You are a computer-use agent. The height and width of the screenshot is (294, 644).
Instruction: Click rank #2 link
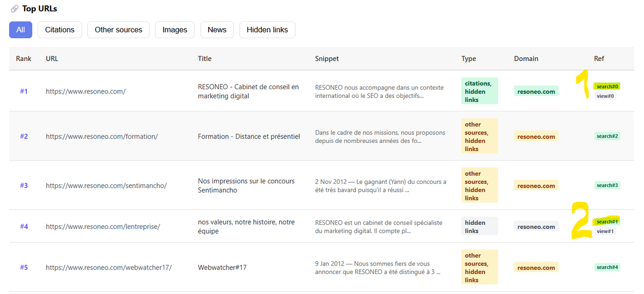pos(24,137)
